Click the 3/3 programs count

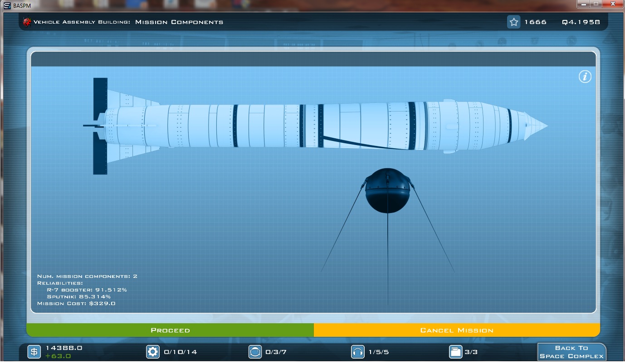(x=471, y=352)
